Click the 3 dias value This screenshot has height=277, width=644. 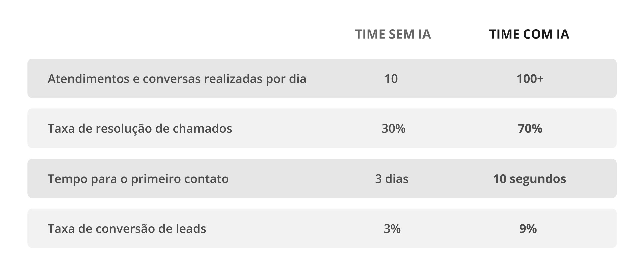tap(392, 179)
